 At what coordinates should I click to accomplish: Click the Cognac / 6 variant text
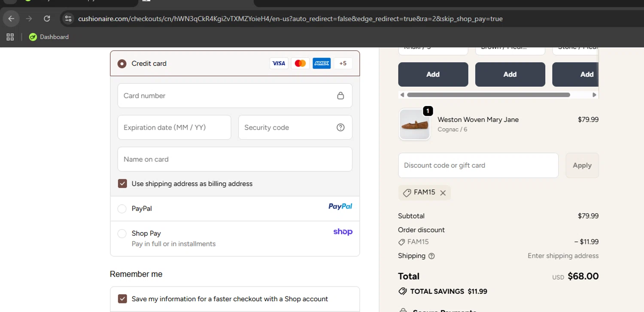pyautogui.click(x=453, y=129)
